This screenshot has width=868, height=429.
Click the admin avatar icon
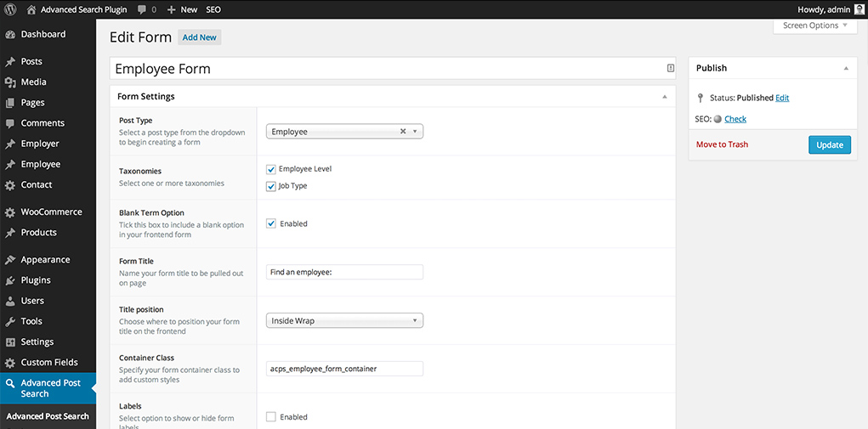[859, 9]
